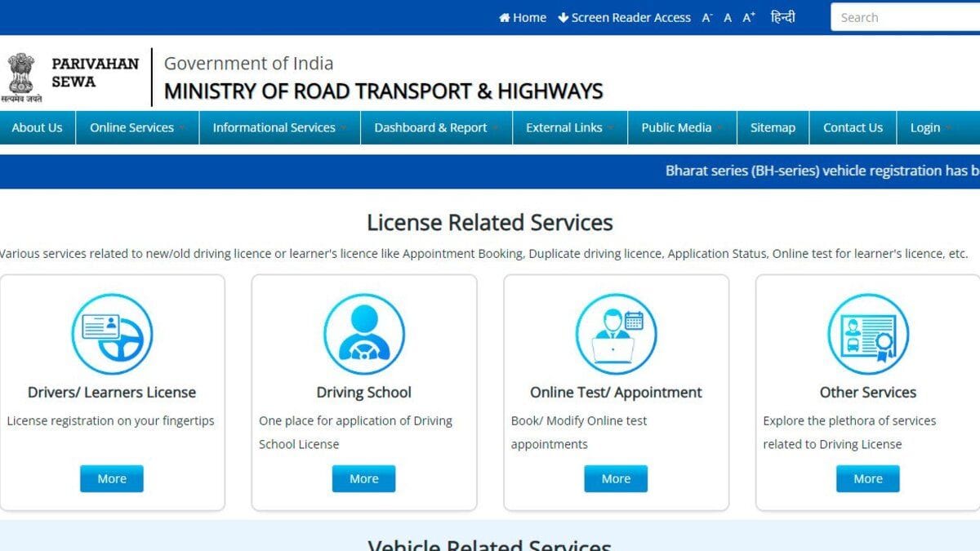Click the Parivahan Sewa national emblem logo
980x551 pixels.
[21, 78]
